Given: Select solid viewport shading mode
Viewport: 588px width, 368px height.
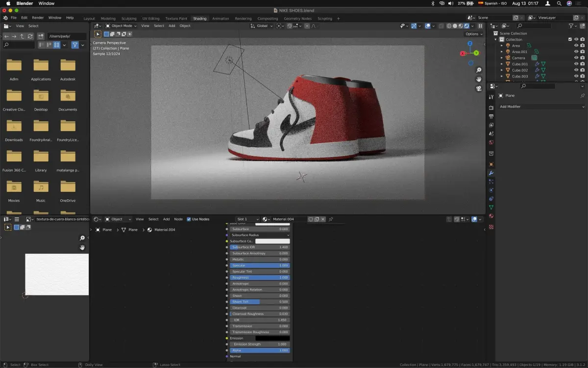Looking at the screenshot, I should 455,26.
